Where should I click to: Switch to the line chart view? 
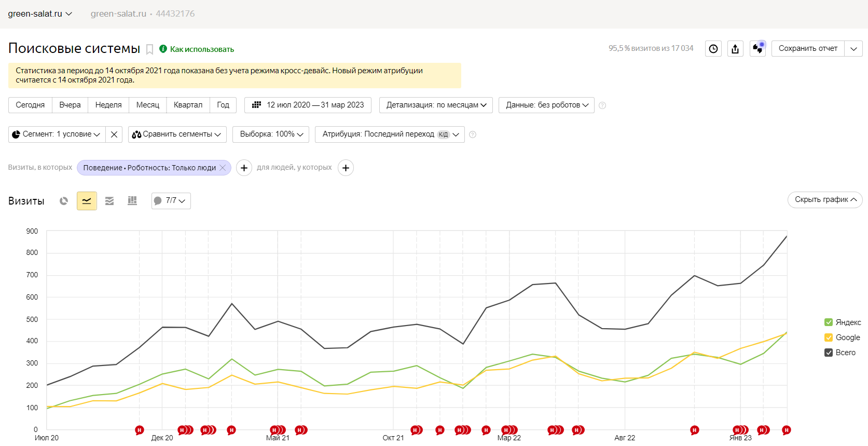(87, 201)
